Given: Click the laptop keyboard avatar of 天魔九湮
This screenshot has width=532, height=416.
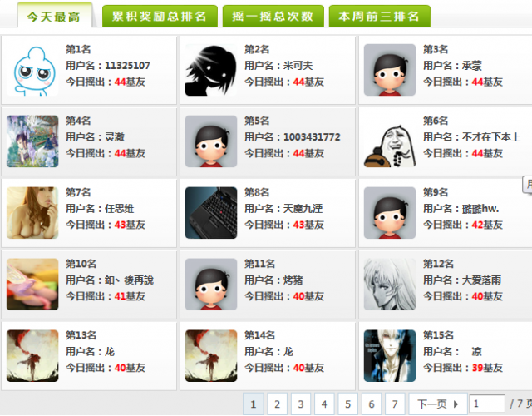Looking at the screenshot, I should [211, 213].
